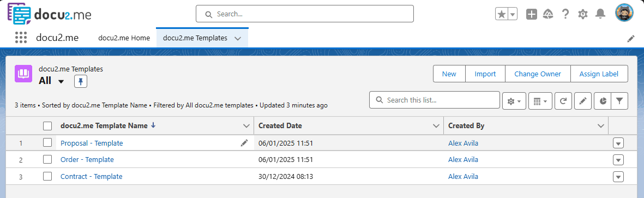The width and height of the screenshot is (644, 198).
Task: Edit the Proposal - Template name cell pencil
Action: (244, 143)
